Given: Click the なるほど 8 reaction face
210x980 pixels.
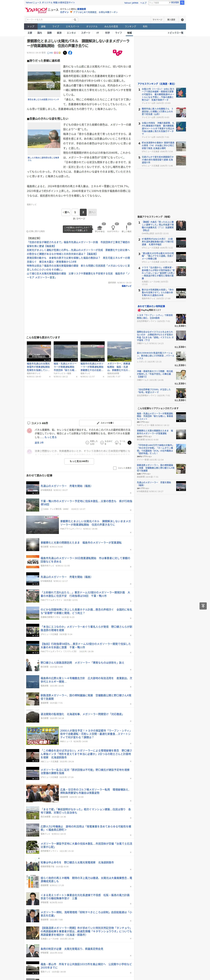Looking at the screenshot, I should [102, 443].
